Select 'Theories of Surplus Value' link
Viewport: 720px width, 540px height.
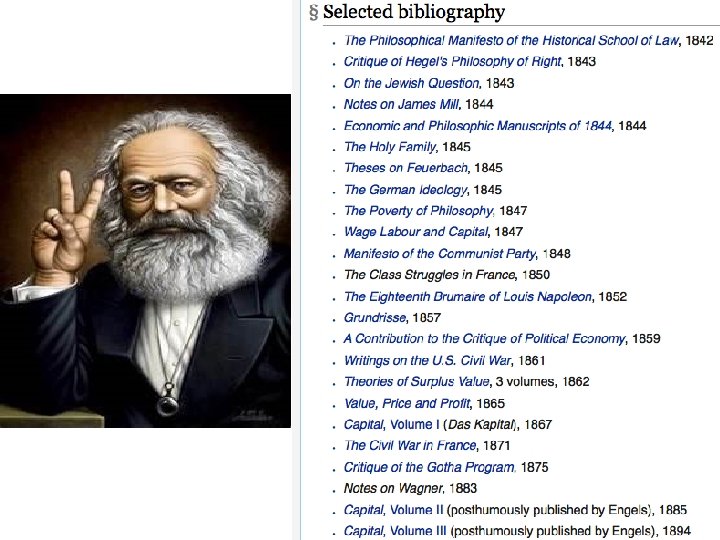[x=417, y=382]
